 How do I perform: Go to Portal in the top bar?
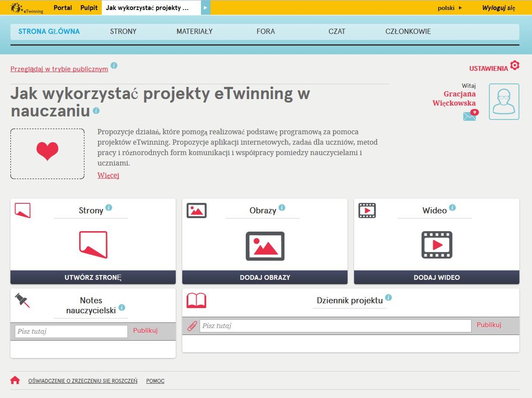tap(63, 8)
